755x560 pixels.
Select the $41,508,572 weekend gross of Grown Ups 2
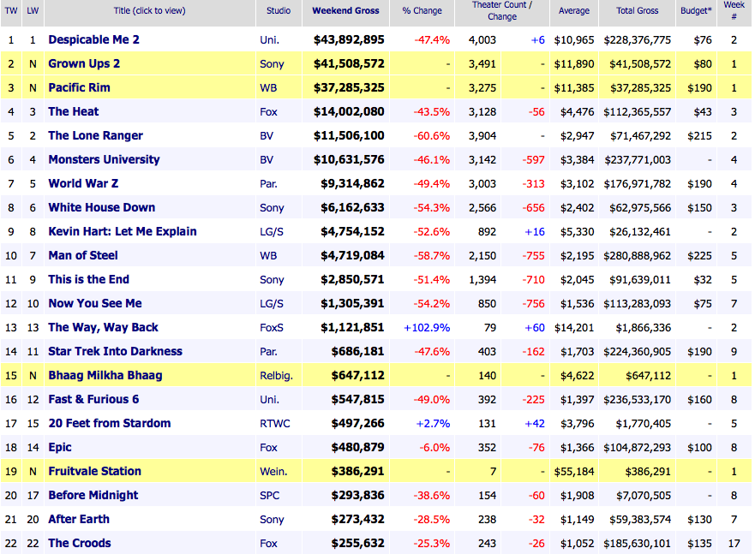tap(349, 63)
